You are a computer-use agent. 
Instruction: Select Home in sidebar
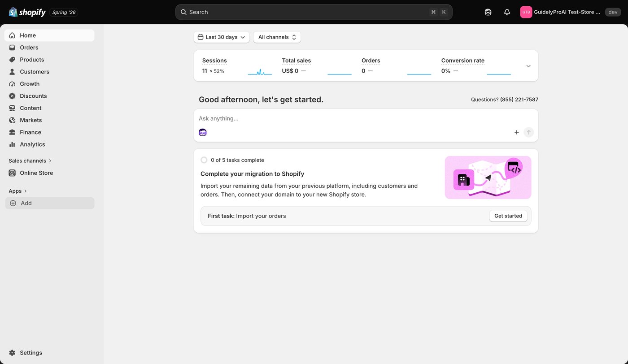[49, 35]
